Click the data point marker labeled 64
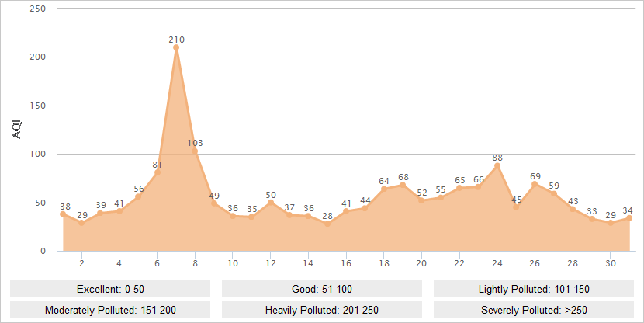 (x=383, y=189)
